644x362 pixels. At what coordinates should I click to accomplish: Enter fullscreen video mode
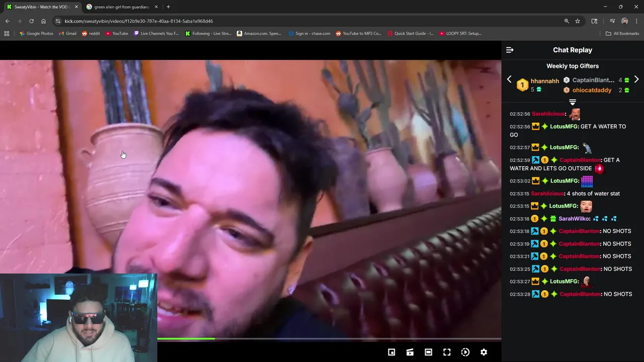click(x=447, y=352)
